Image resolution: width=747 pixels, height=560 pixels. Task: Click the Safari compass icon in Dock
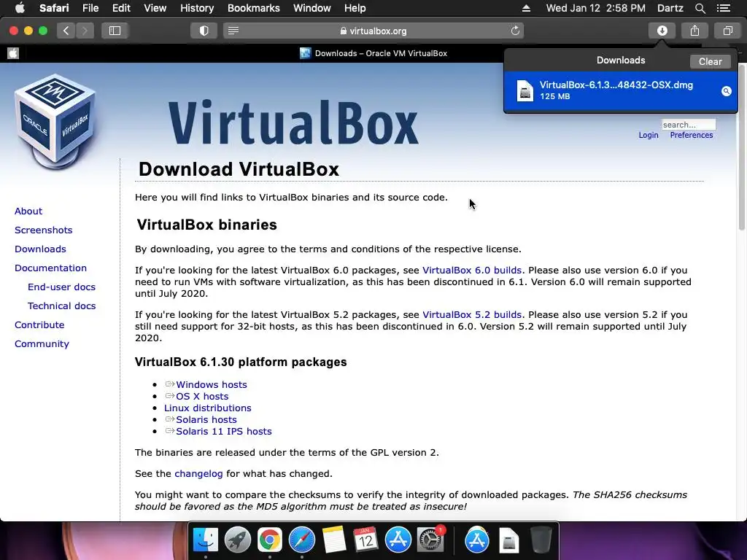pos(301,540)
